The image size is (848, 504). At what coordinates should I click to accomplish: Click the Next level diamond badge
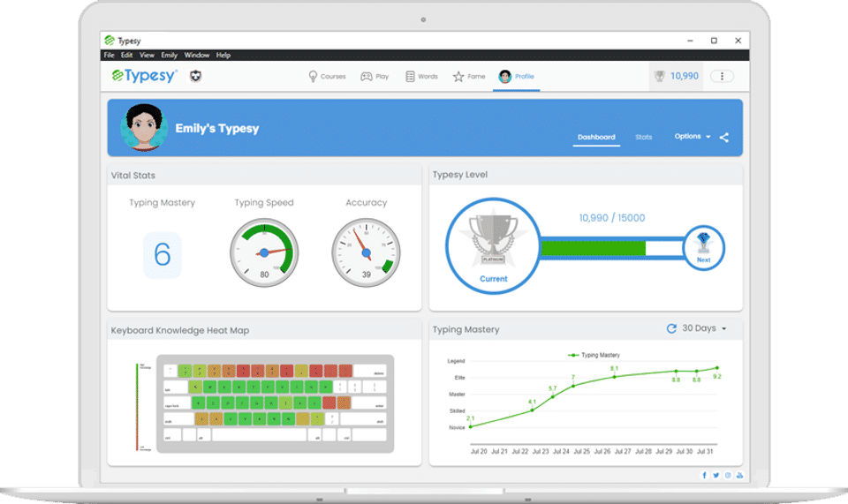click(703, 248)
